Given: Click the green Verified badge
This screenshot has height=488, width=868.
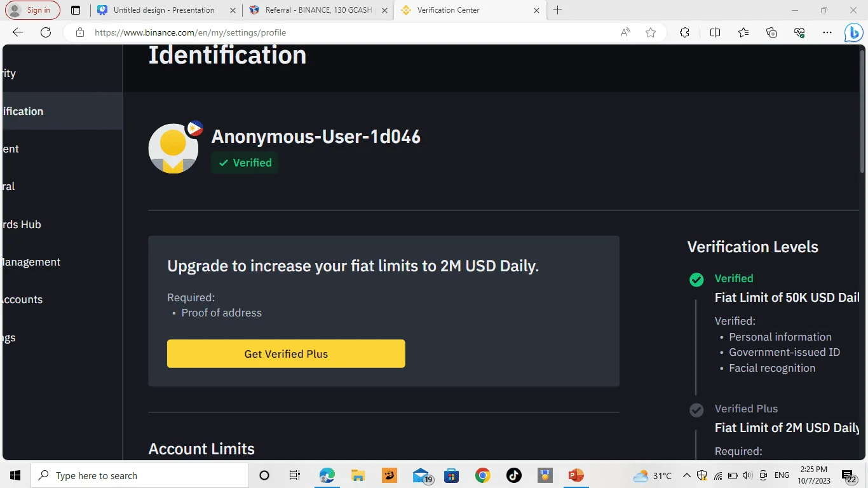Looking at the screenshot, I should point(245,163).
